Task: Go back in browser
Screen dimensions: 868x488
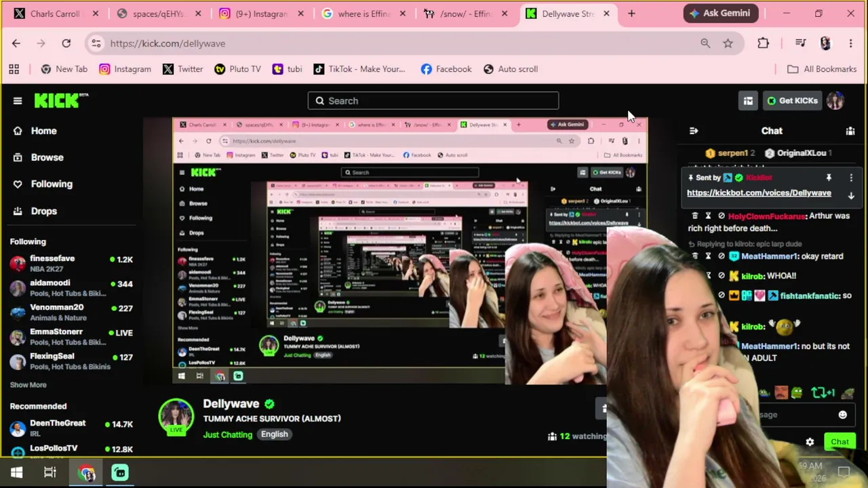Action: click(16, 43)
